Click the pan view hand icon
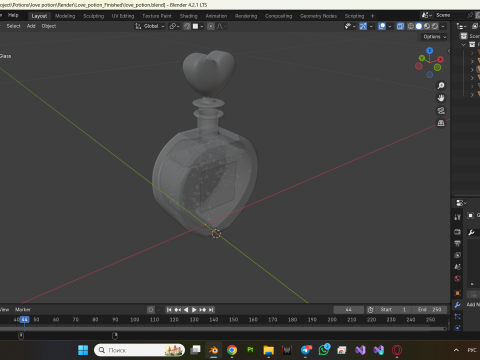This screenshot has height=360, width=480. [x=441, y=98]
